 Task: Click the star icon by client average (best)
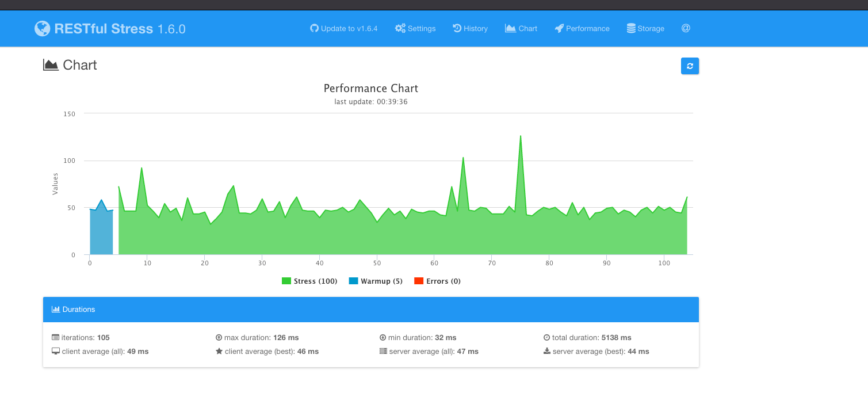click(x=219, y=352)
